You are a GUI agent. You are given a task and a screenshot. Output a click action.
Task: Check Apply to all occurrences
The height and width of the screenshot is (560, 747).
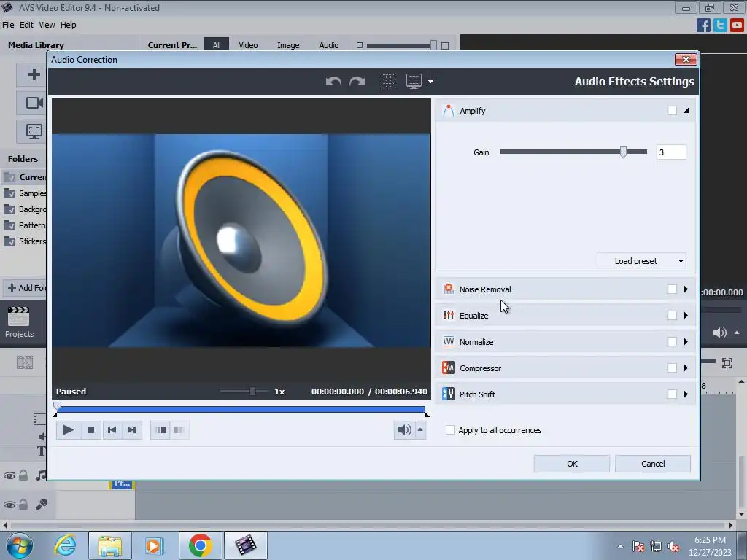point(449,430)
